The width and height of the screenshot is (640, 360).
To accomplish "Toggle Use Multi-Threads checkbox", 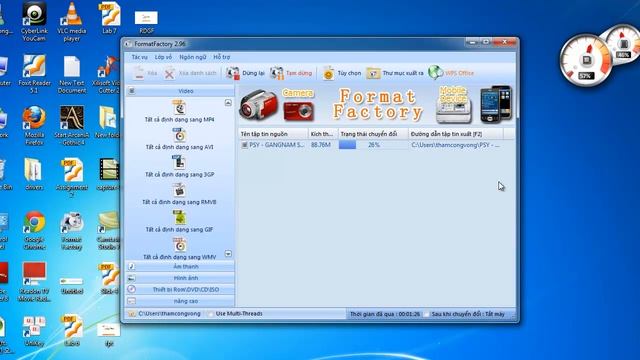I will click(211, 314).
